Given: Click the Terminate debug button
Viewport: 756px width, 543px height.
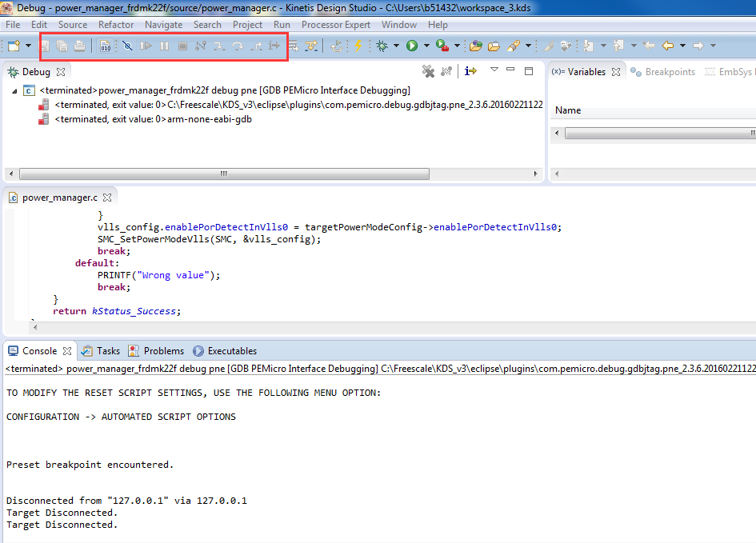Looking at the screenshot, I should tap(182, 46).
